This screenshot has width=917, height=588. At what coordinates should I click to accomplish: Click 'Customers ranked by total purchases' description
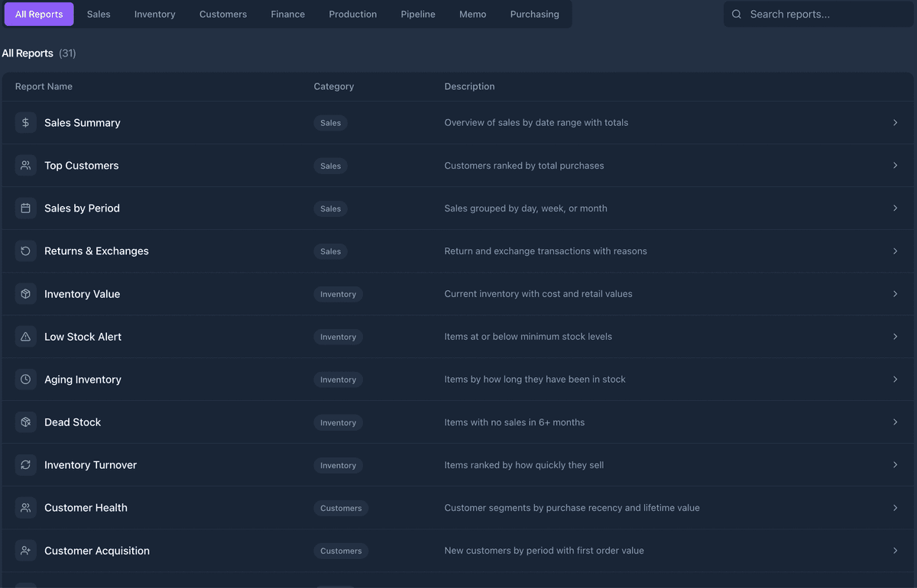pos(524,165)
